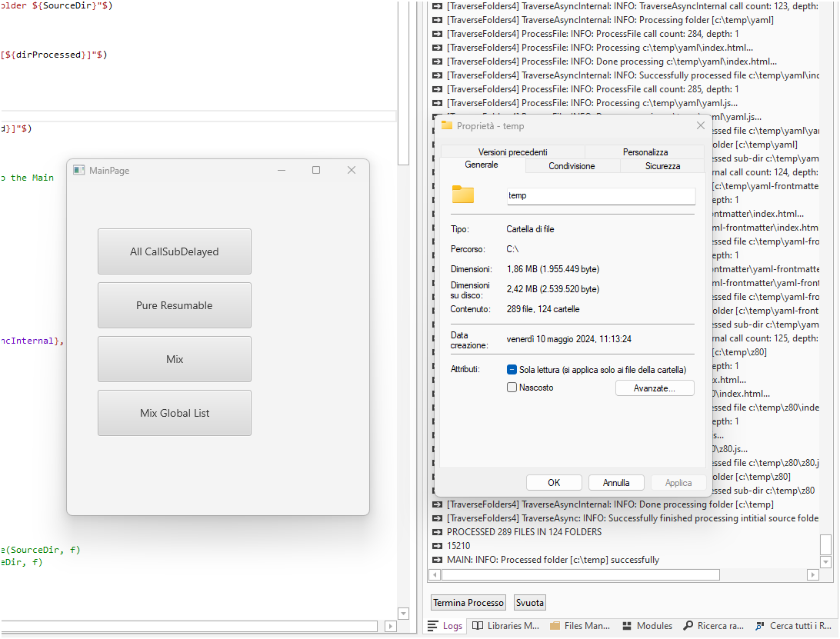Click the log panel horizontal scrollbar thumb
The height and width of the screenshot is (639, 840).
coord(580,574)
